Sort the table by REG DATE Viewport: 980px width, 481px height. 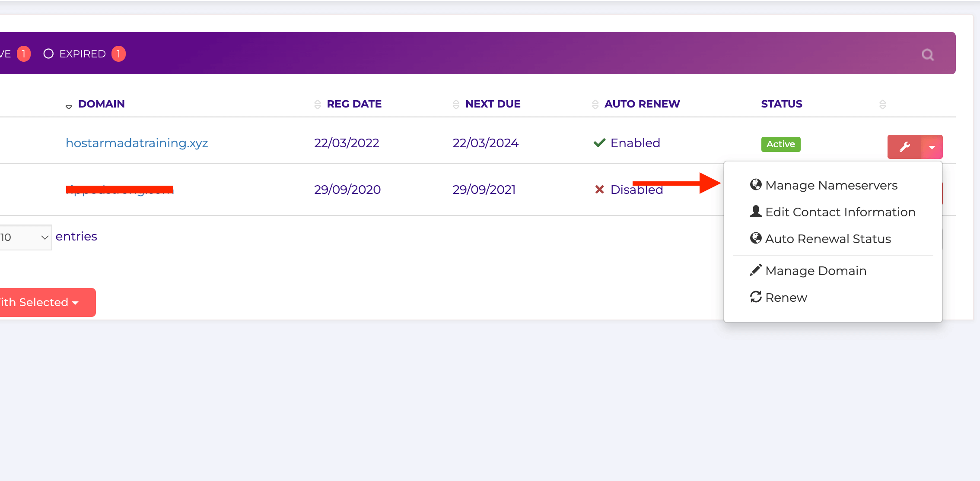pos(354,104)
